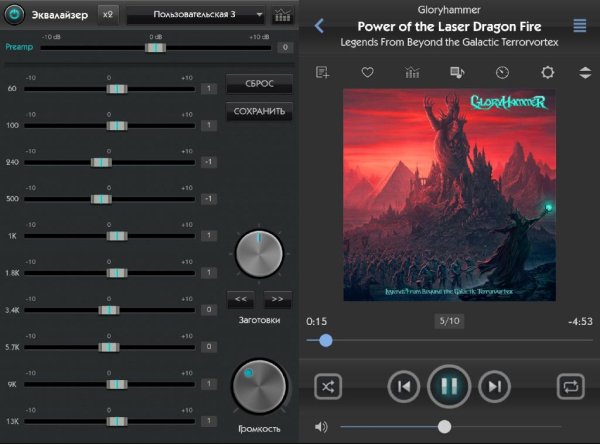The image size is (600, 444).
Task: Click the album name Legends From Beyond the Galactic Terrorvortex
Action: tap(449, 42)
